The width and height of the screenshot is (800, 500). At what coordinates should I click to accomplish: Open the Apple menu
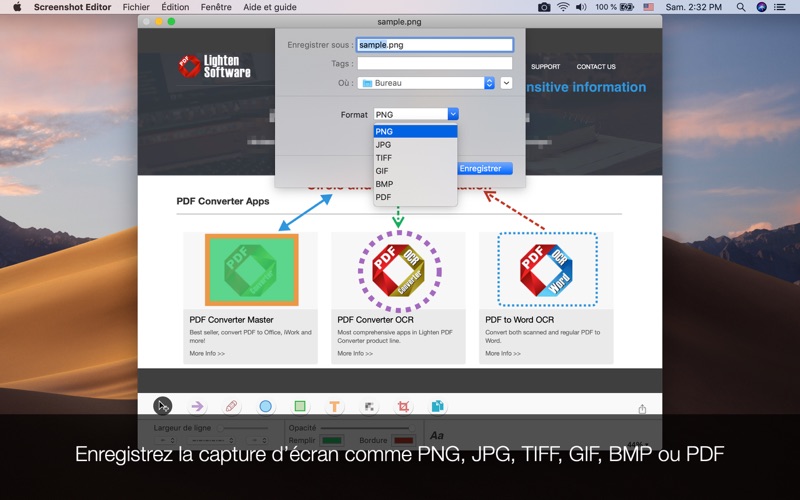(x=17, y=7)
